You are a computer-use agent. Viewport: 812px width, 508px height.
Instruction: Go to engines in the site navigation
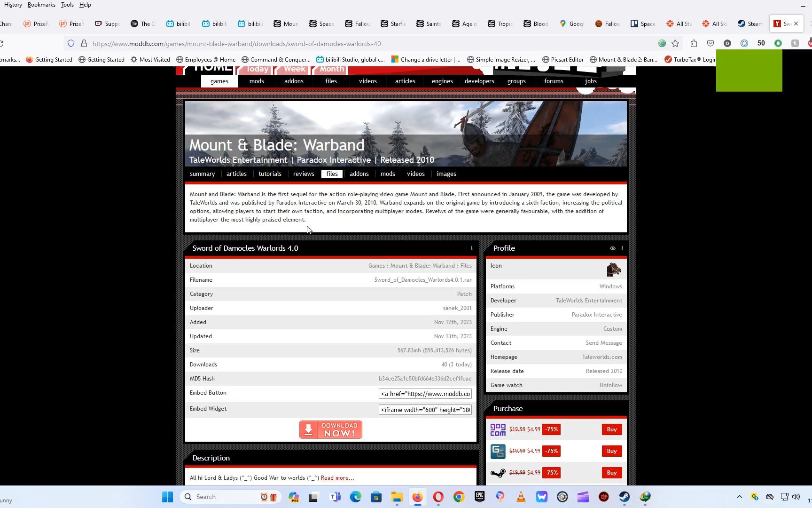[x=442, y=81]
